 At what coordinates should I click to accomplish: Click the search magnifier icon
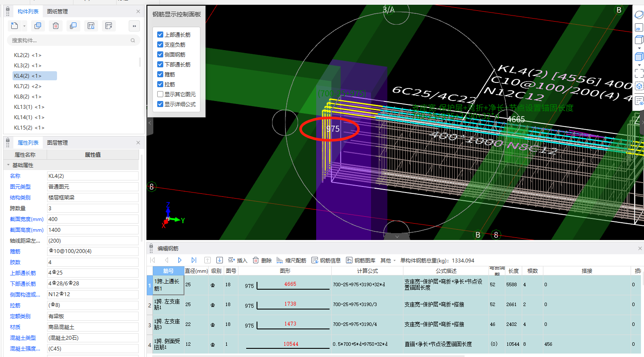(x=133, y=41)
